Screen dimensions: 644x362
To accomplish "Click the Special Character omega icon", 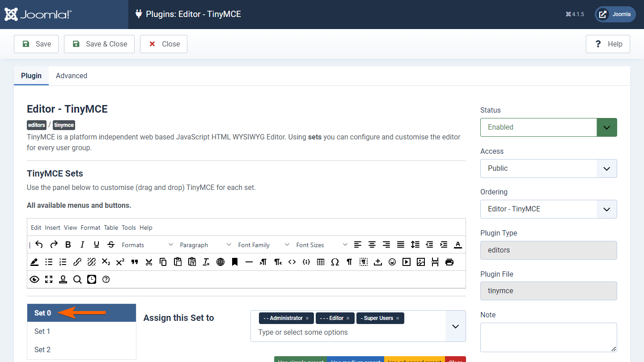I will tap(335, 262).
